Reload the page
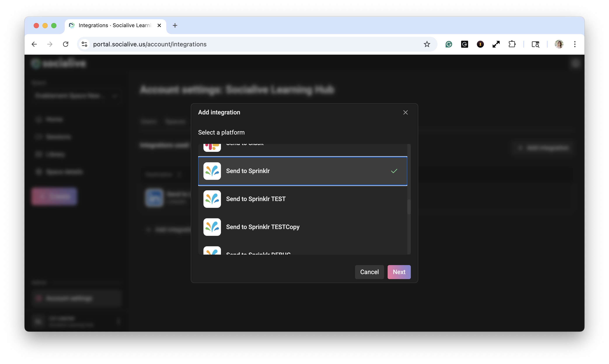The image size is (609, 364). (65, 44)
